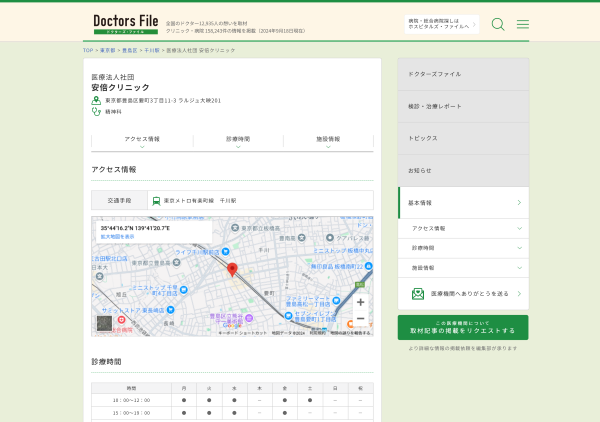Viewport: 600px width, 422px height.
Task: Expand アクセス情報 in sidebar submenu
Action: pos(463,228)
